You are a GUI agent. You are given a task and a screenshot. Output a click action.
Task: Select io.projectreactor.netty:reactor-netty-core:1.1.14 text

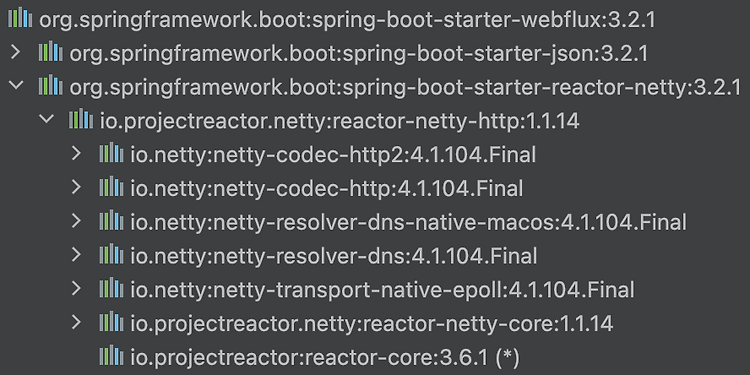click(x=372, y=324)
